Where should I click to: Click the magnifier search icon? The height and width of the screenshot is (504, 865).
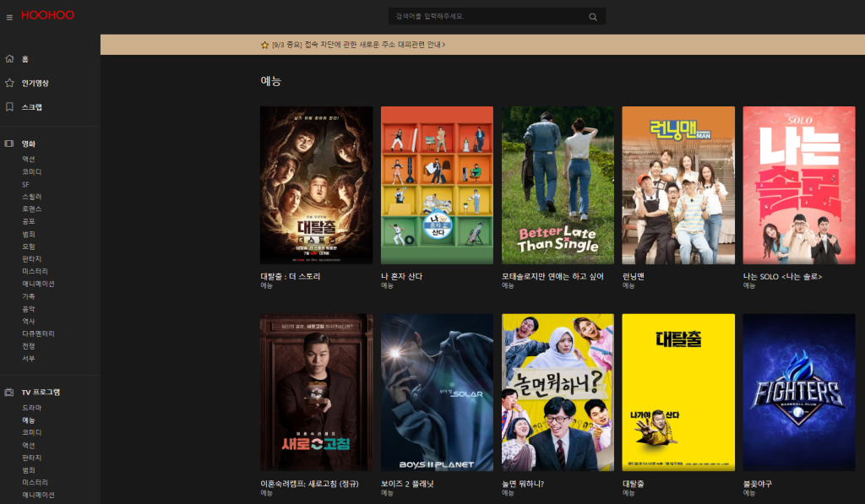[x=593, y=17]
